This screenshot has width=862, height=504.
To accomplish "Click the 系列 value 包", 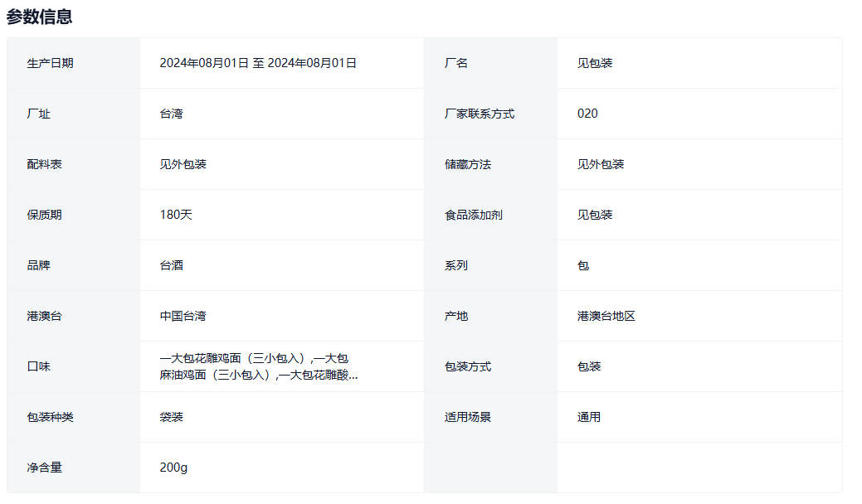I will point(583,265).
